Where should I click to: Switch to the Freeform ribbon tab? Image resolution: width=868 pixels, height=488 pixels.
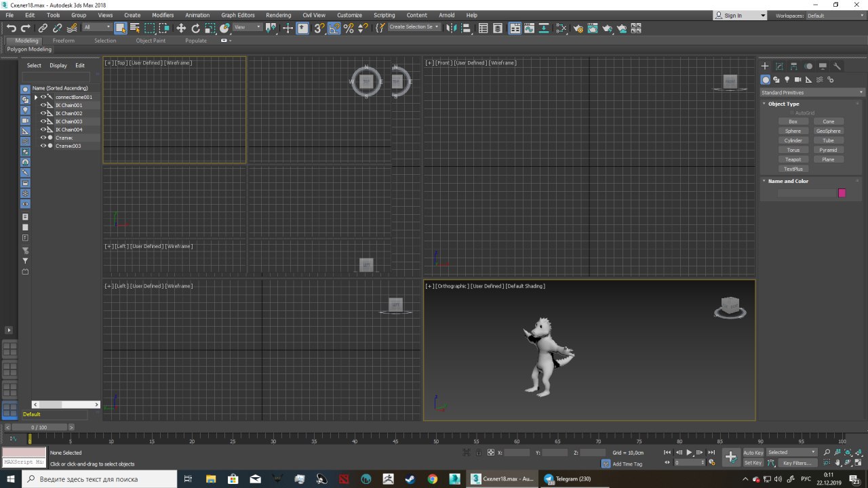[64, 41]
